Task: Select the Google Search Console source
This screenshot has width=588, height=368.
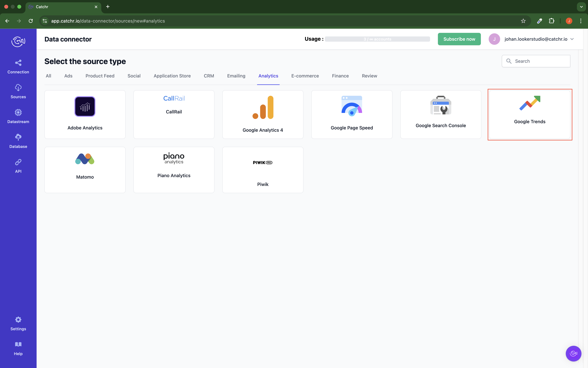Action: click(x=441, y=114)
